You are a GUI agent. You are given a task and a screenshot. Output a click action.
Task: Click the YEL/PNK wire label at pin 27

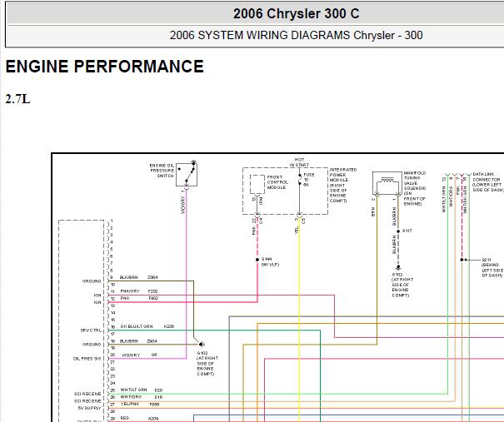click(129, 404)
